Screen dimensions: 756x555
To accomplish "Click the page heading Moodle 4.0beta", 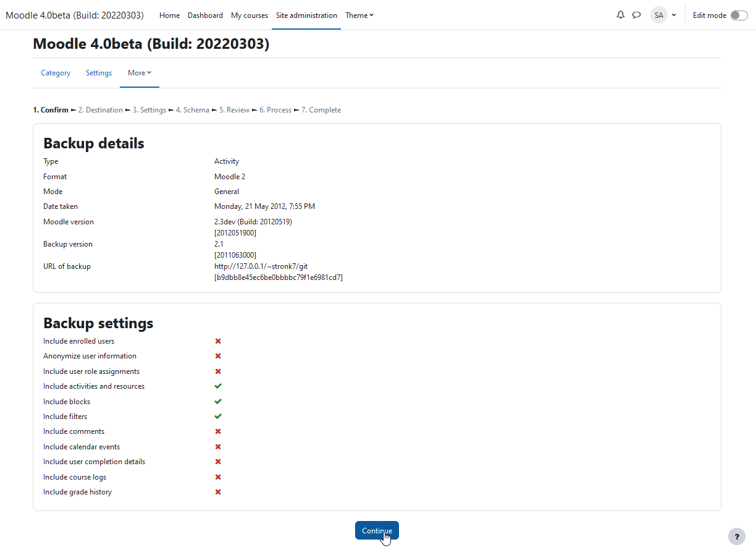I will coord(151,44).
